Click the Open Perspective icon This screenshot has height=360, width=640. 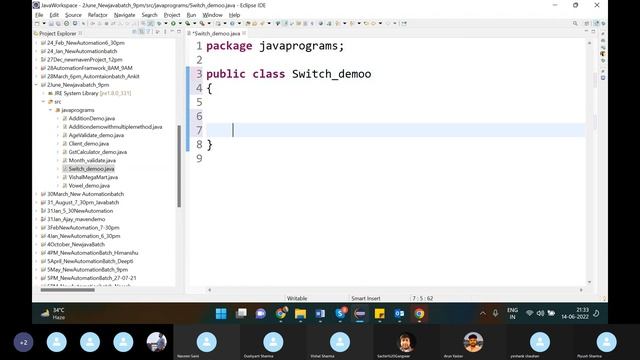(587, 23)
